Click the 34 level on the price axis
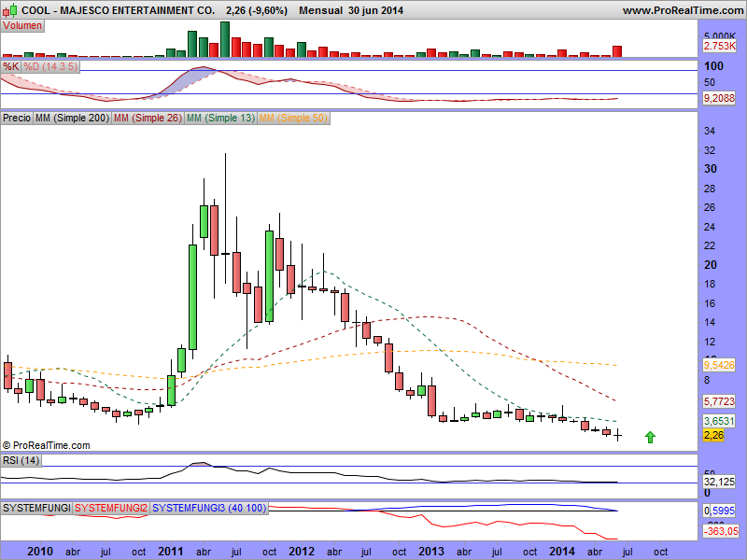Image resolution: width=747 pixels, height=560 pixels. click(x=710, y=131)
